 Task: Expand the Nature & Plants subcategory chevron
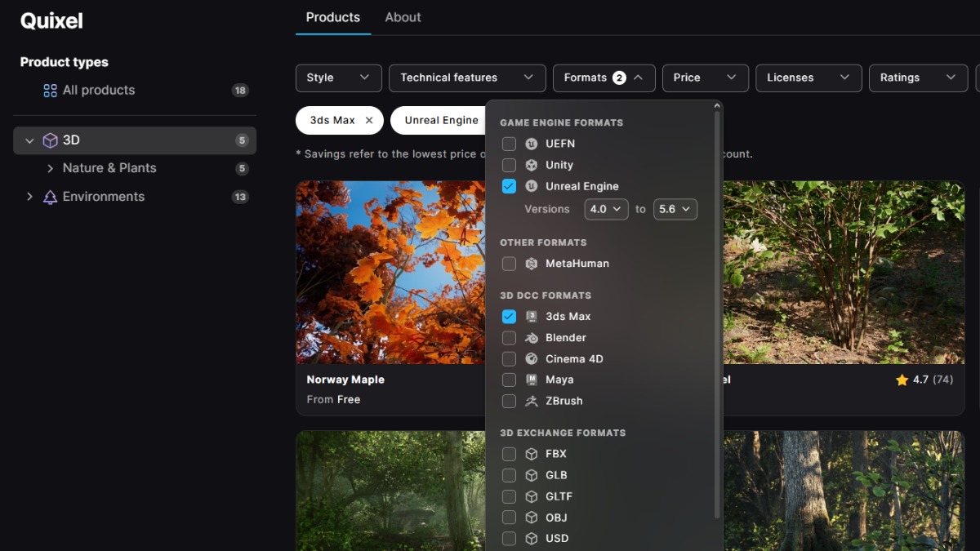(x=51, y=168)
